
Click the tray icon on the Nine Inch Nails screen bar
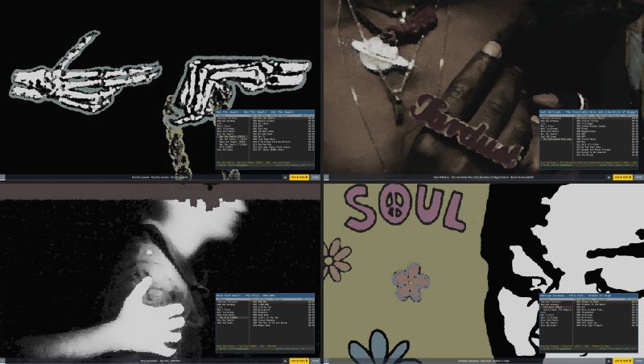(x=285, y=361)
